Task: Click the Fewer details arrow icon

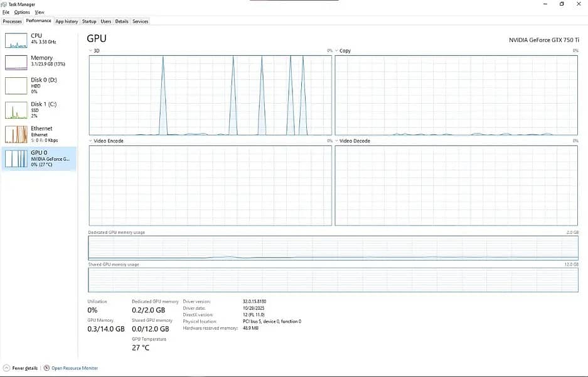Action: pos(6,368)
